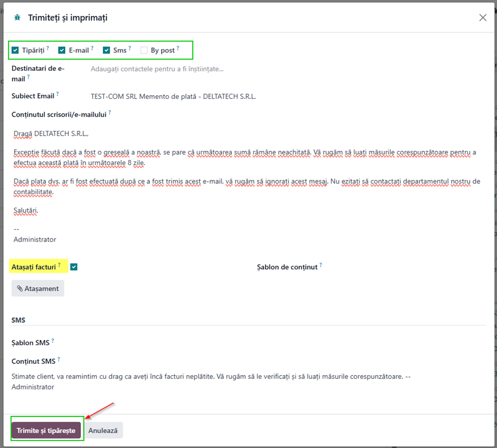The image size is (497, 448).
Task: Show help tooltip for E-mail option
Action: [92, 48]
